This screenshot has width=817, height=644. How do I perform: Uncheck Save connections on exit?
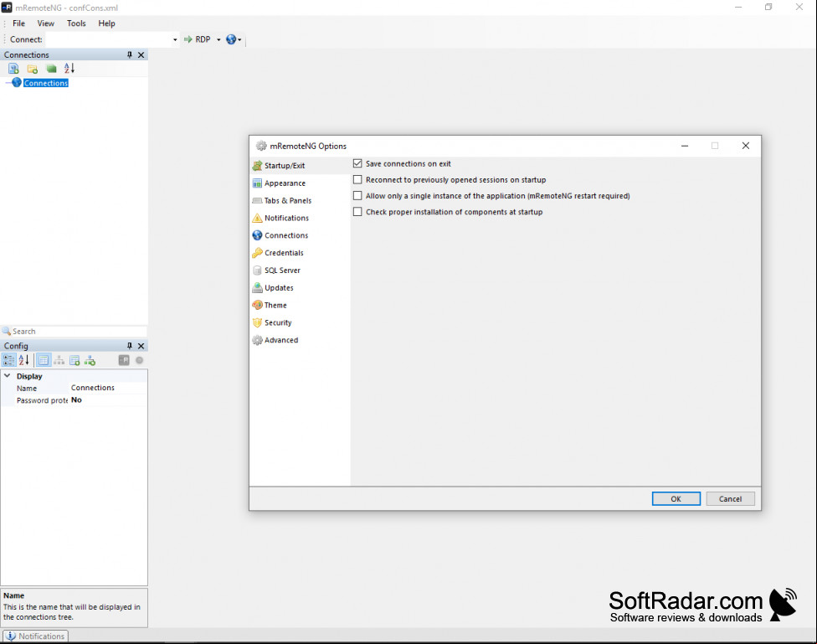[x=357, y=163]
